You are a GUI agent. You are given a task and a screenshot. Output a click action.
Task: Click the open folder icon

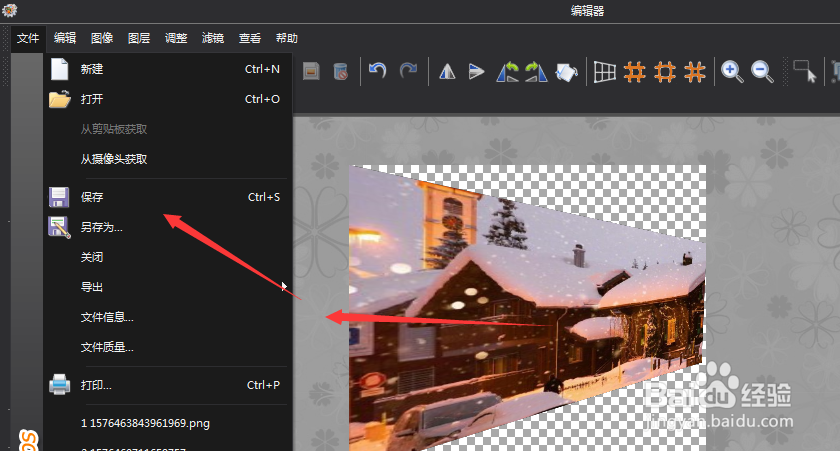(59, 99)
